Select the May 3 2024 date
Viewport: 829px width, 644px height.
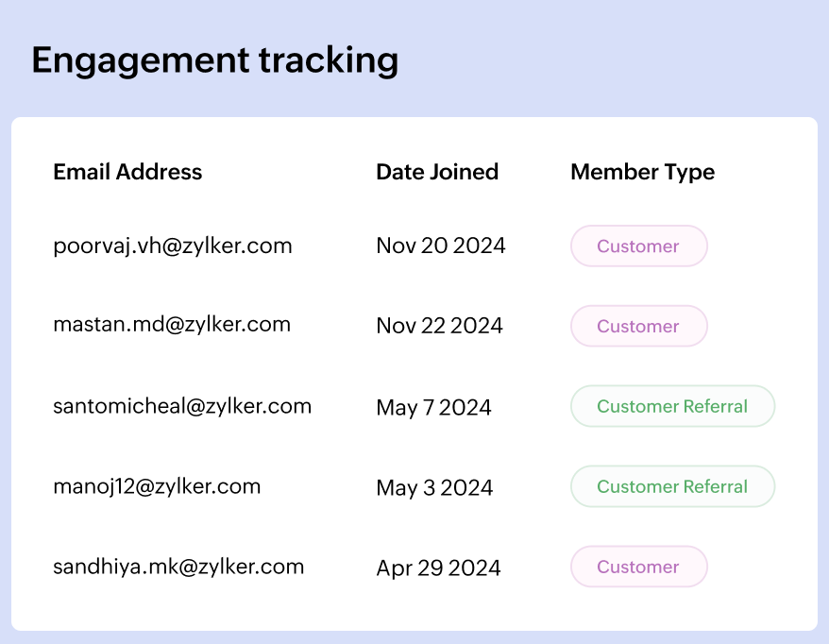tap(434, 487)
